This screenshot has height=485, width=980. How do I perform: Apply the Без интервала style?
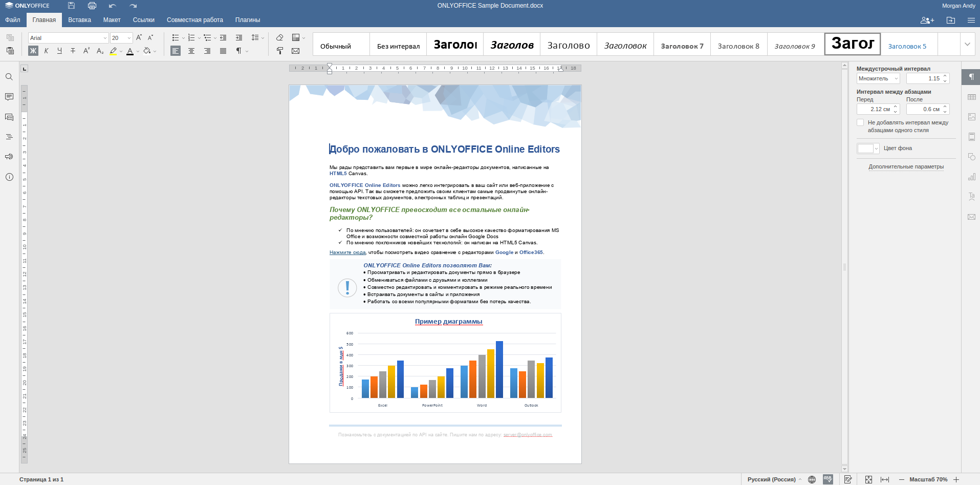398,46
